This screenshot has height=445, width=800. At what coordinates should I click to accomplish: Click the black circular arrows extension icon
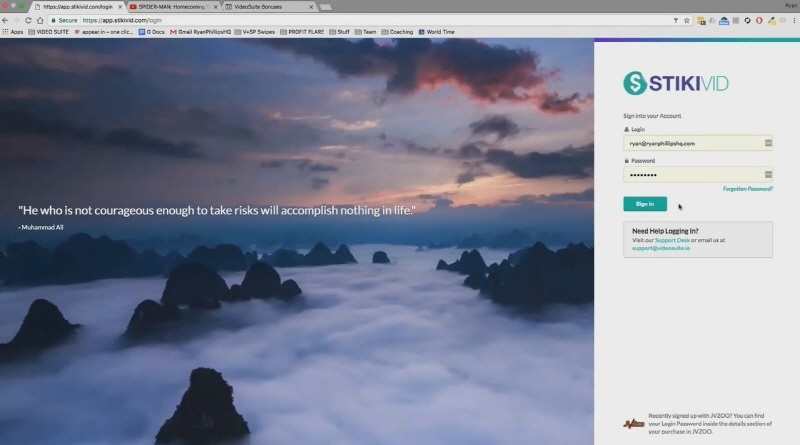coord(747,20)
